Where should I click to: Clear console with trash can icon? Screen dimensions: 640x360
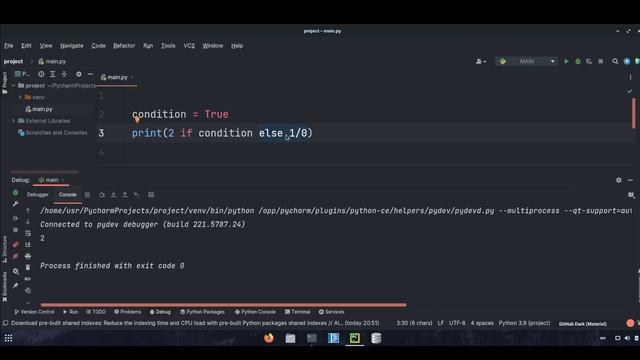(x=28, y=267)
